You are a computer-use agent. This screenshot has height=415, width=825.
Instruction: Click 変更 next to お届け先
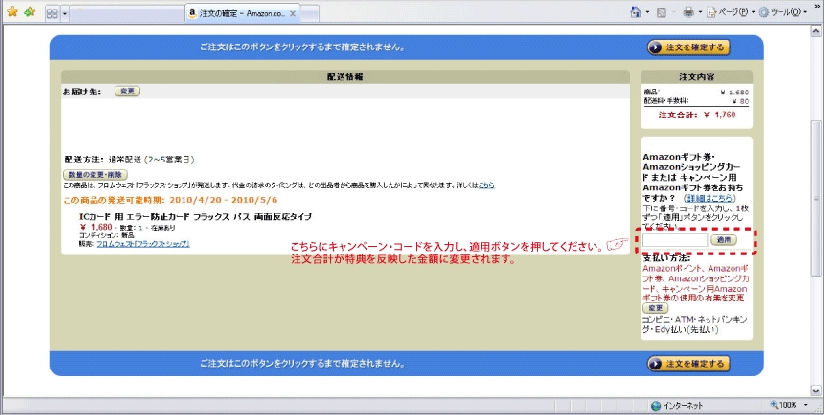point(127,91)
